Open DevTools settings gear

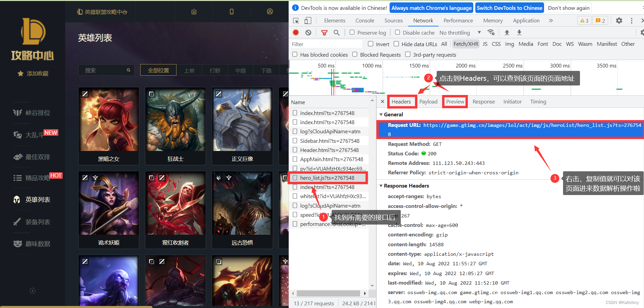(x=619, y=21)
